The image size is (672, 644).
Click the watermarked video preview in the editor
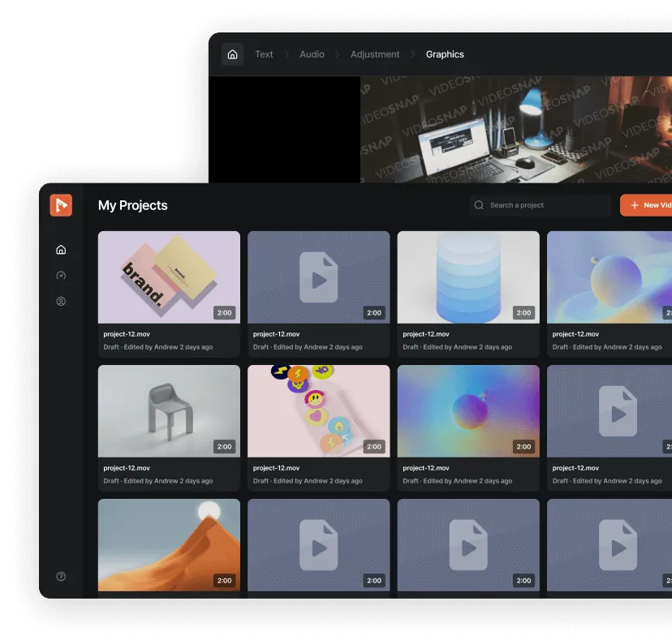click(516, 129)
